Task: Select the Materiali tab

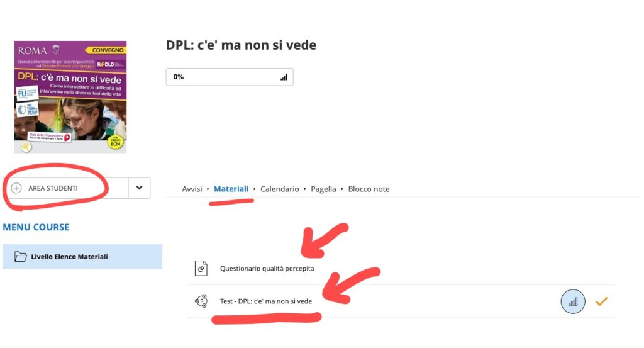Action: click(x=231, y=189)
